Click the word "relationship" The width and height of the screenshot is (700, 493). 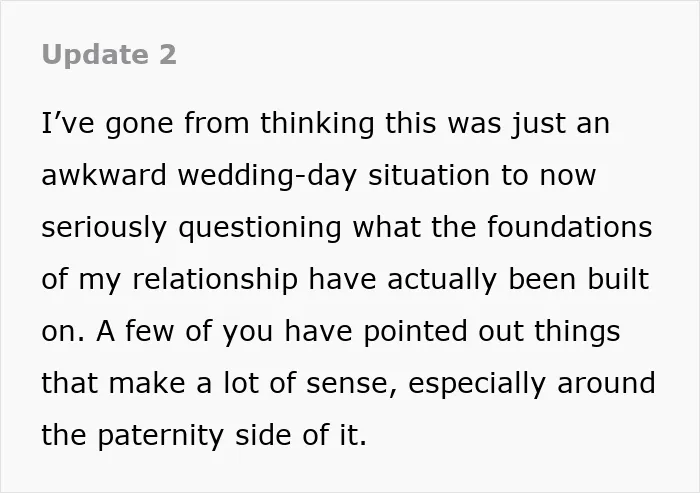(215, 280)
